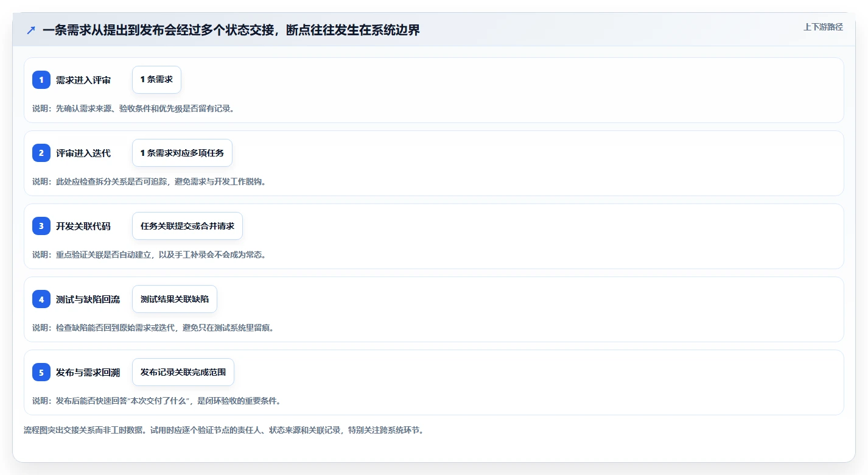Viewport: 868px width, 475px height.
Task: Click note starting 检查缺陷能否回到原始需求
Action: 153,328
